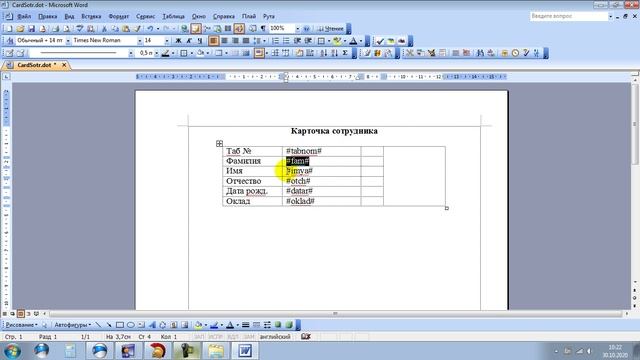The width and height of the screenshot is (640, 360).
Task: Click the #imya# placeholder cell
Action: coord(321,171)
